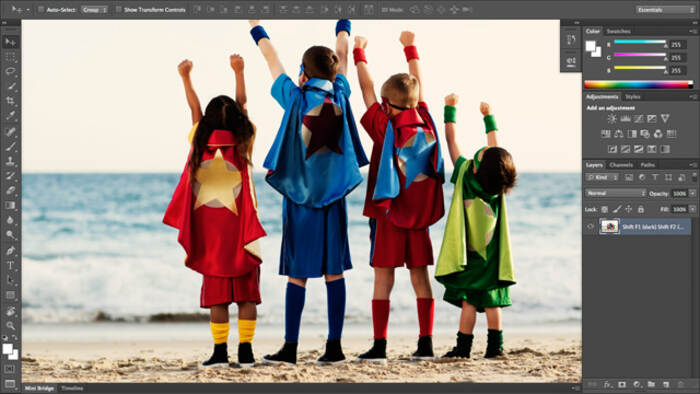
Task: Create a new layer group
Action: (x=651, y=385)
